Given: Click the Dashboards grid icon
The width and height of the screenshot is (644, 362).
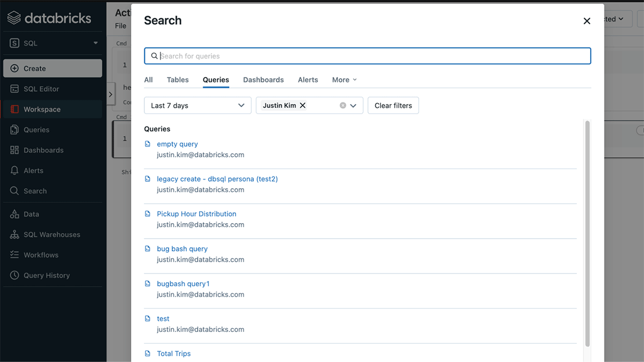Looking at the screenshot, I should [14, 150].
